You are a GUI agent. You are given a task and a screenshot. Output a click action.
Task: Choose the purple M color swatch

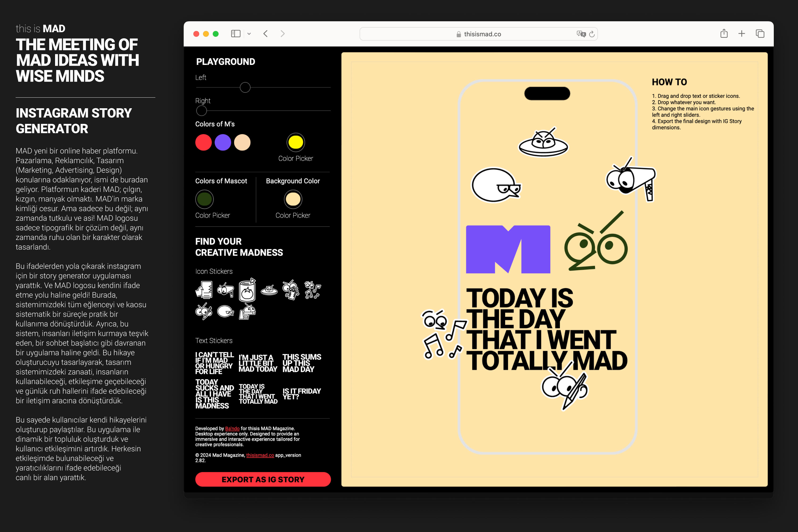[223, 142]
